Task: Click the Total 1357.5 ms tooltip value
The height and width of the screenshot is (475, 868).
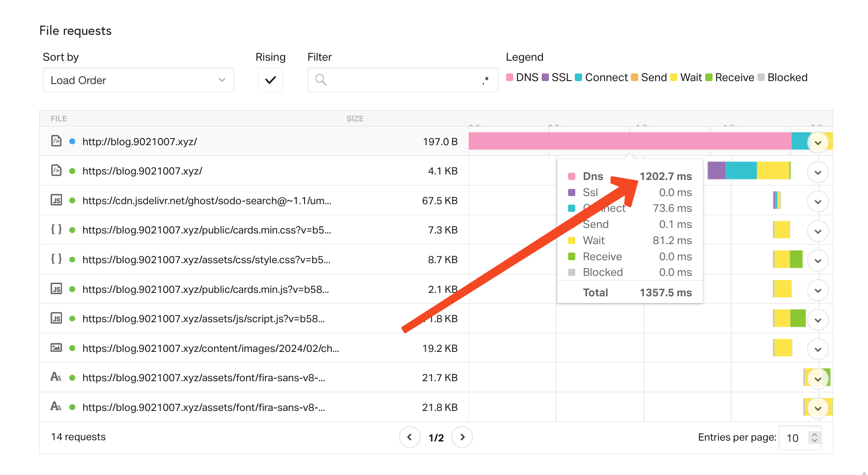Action: point(666,292)
